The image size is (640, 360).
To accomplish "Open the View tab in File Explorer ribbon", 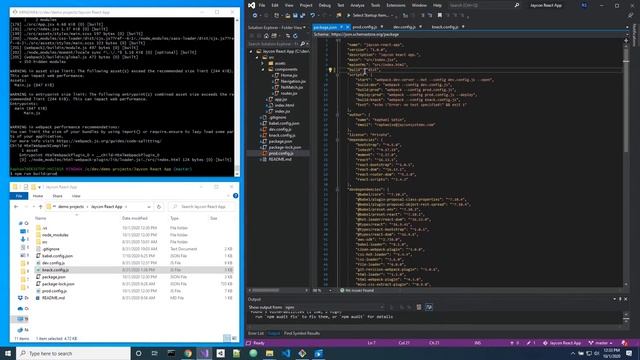I will pyautogui.click(x=76, y=196).
